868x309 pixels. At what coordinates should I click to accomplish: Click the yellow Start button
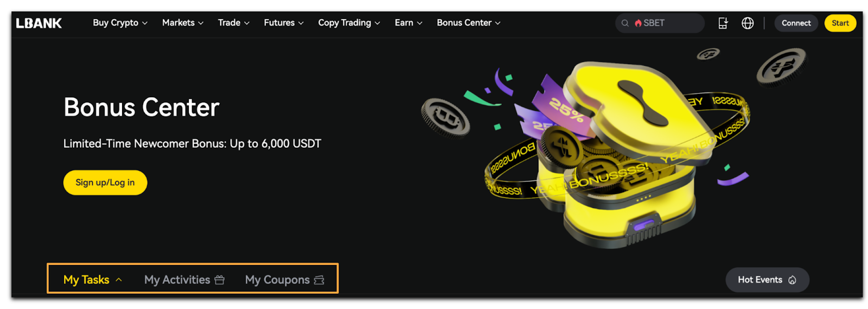coord(840,23)
